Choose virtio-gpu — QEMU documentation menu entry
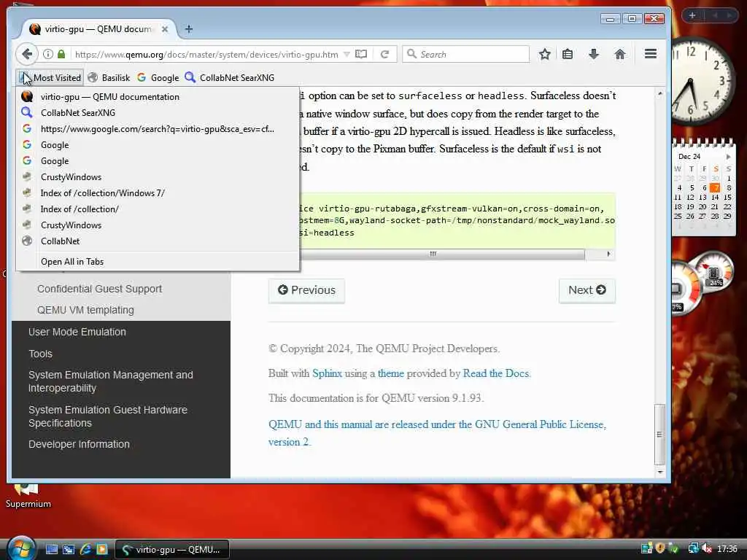Viewport: 747px width, 560px height. 158,97
